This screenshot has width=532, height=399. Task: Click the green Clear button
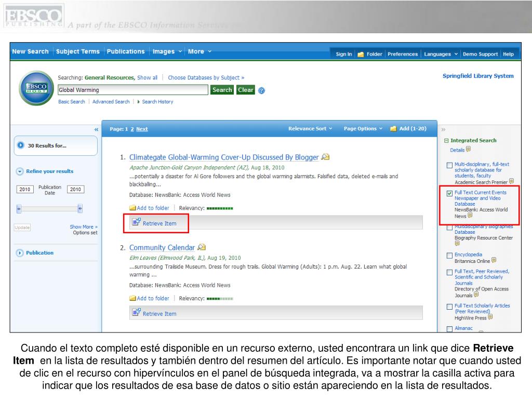click(x=246, y=90)
